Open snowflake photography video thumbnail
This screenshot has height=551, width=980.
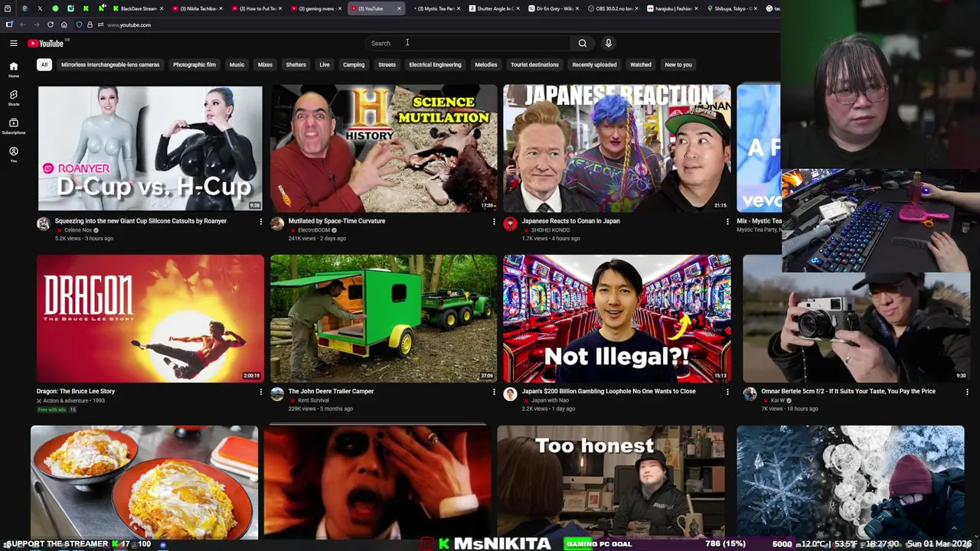click(x=851, y=482)
